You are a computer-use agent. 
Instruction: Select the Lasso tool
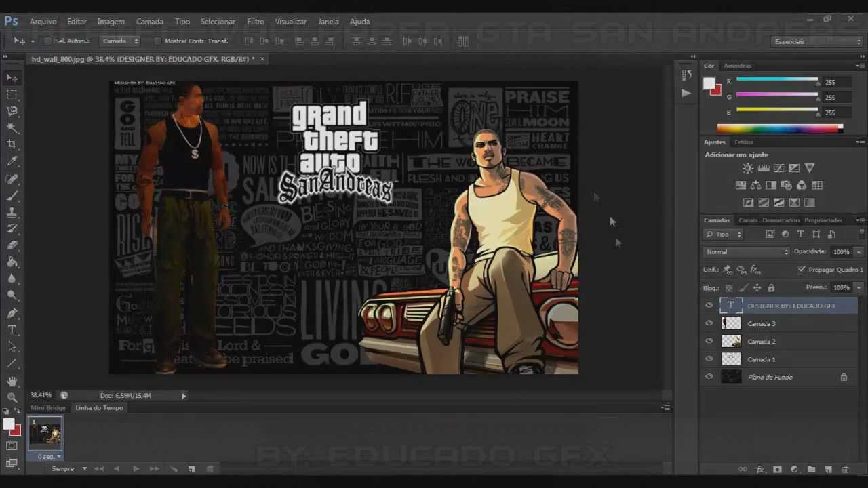tap(12, 110)
